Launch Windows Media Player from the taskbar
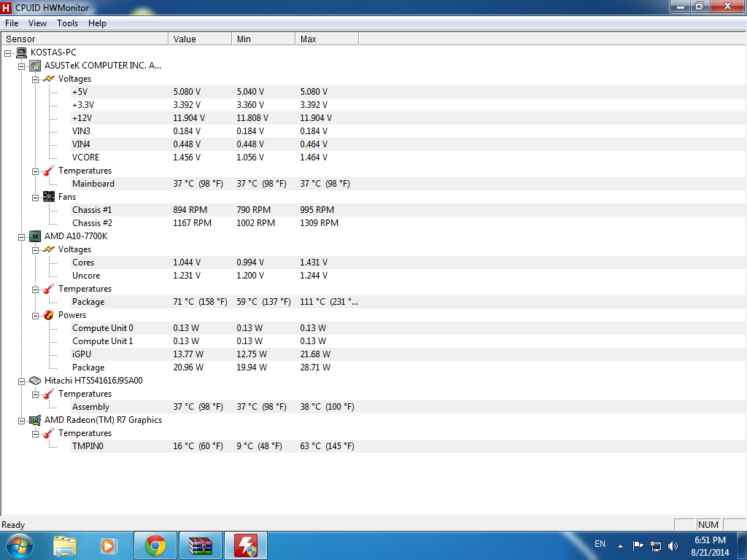 tap(109, 546)
